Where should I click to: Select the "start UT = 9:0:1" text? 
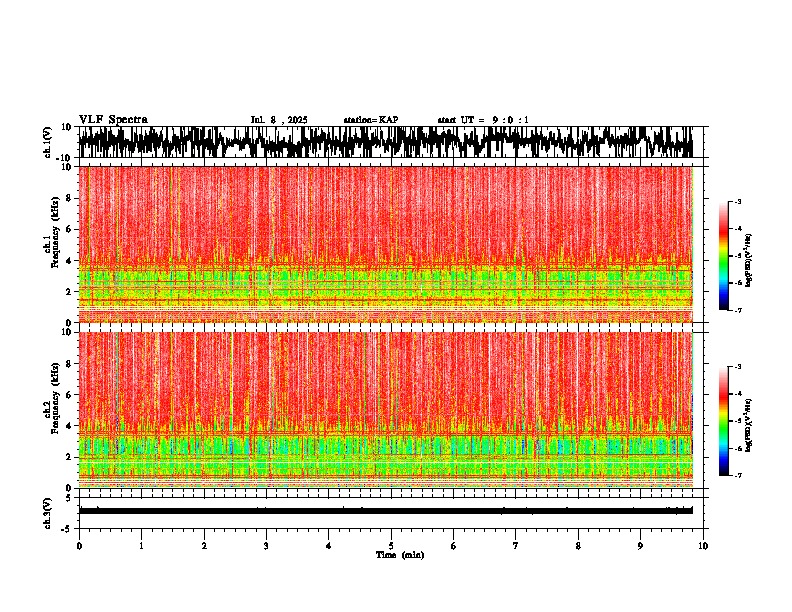483,120
